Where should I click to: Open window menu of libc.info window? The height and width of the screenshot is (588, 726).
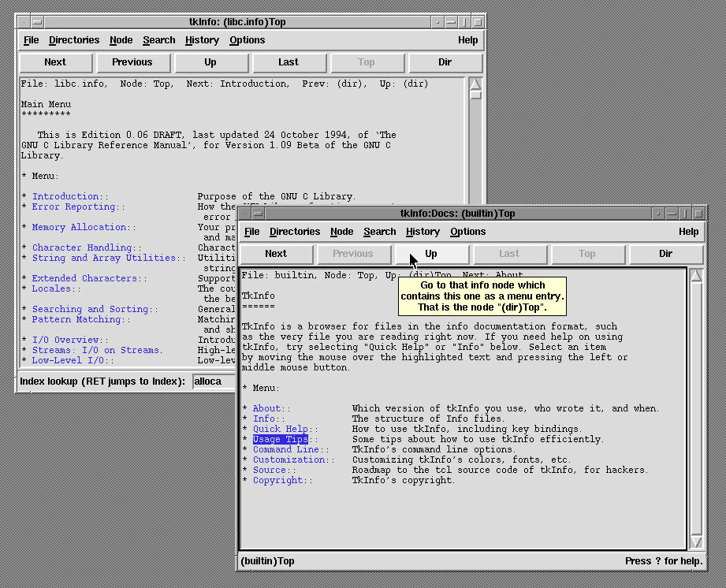tap(37, 22)
